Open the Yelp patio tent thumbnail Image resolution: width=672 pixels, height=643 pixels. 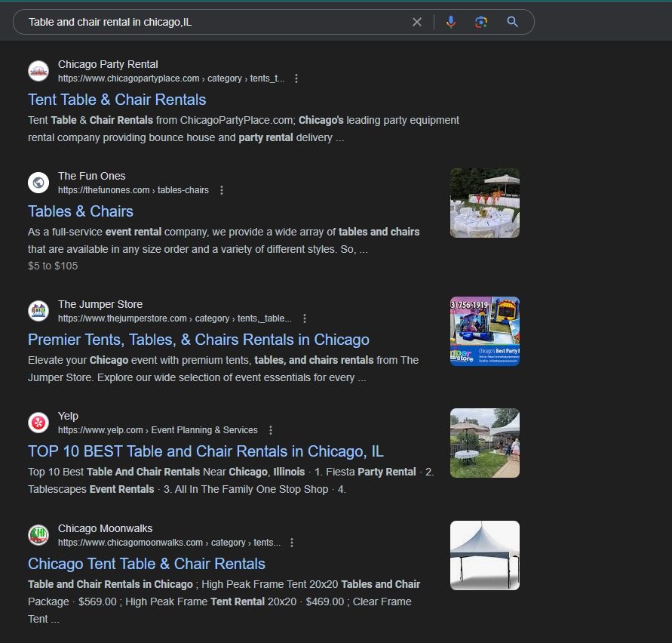[485, 443]
